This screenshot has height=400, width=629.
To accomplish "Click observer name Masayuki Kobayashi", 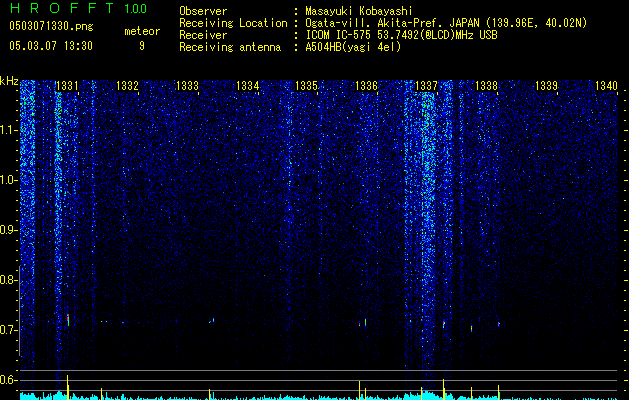I will pyautogui.click(x=359, y=11).
